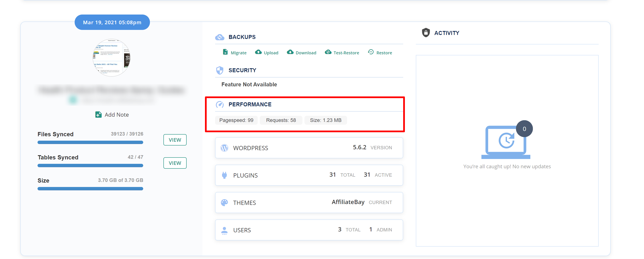
Task: Open the Plugins summary row
Action: point(309,175)
